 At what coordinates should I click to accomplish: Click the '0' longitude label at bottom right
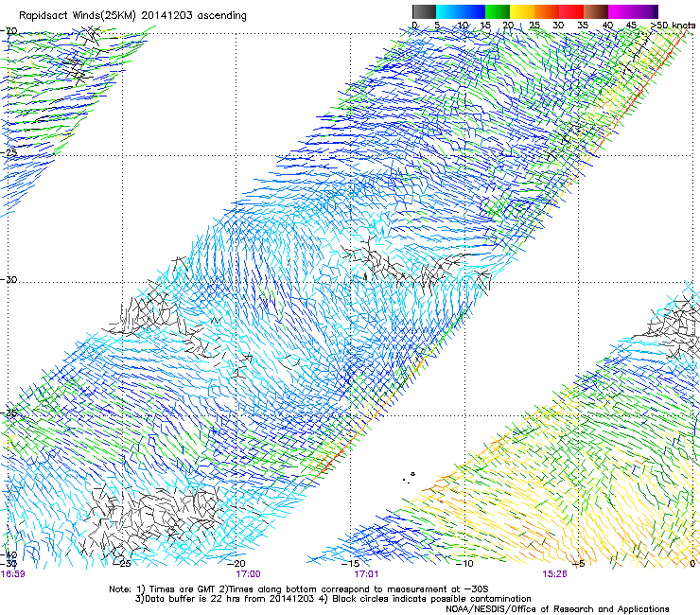pos(692,564)
